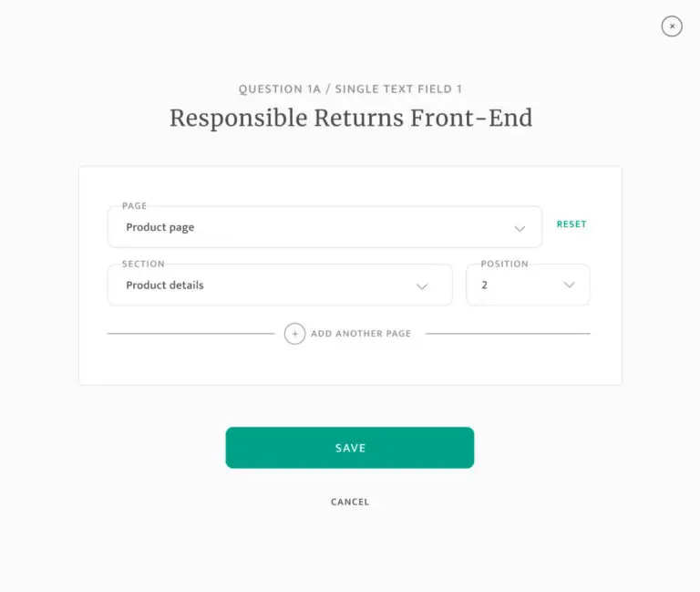Viewport: 700px width, 592px height.
Task: Expand the Section dropdown chevron
Action: (x=422, y=286)
